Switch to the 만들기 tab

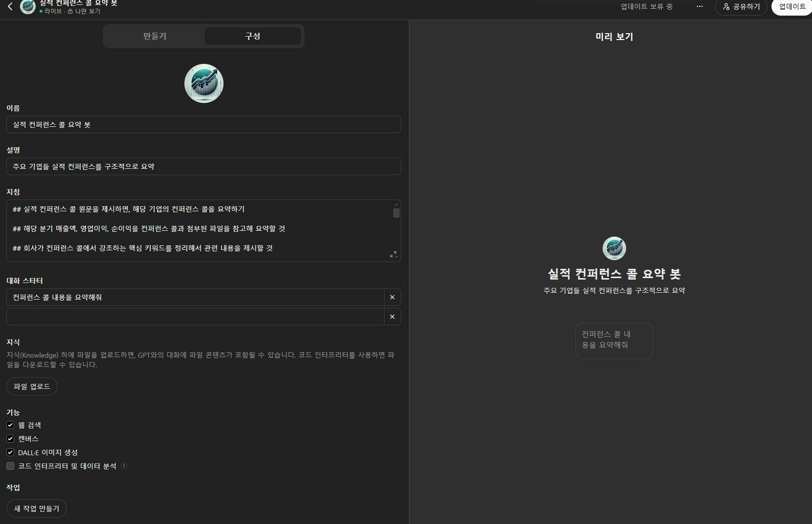[155, 36]
